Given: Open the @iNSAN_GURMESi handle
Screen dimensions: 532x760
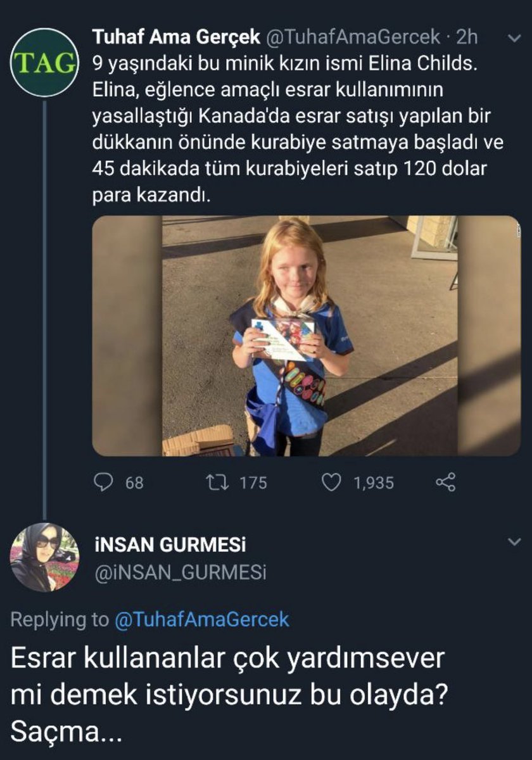Looking at the screenshot, I should pyautogui.click(x=180, y=573).
